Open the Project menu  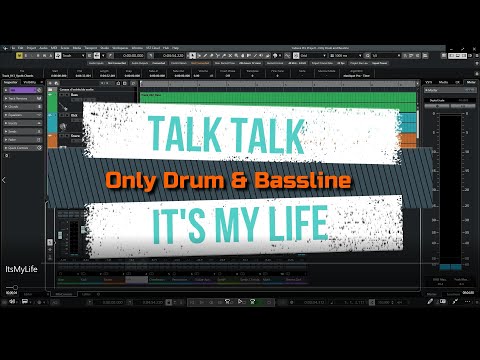[x=31, y=48]
